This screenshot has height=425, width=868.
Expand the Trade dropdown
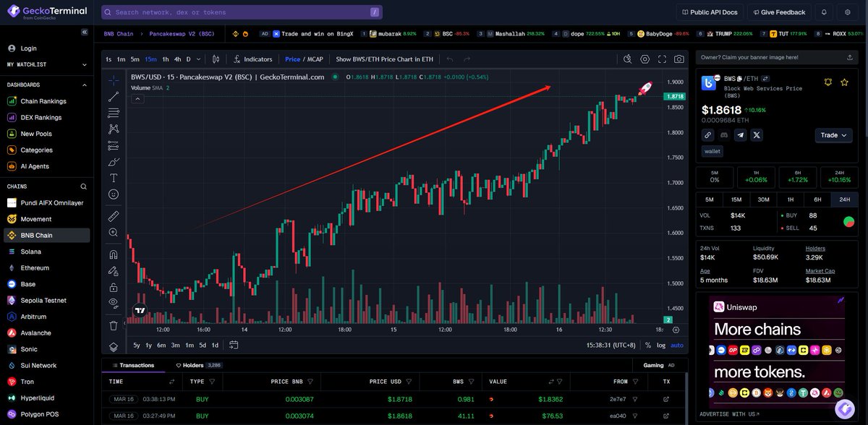tap(834, 135)
